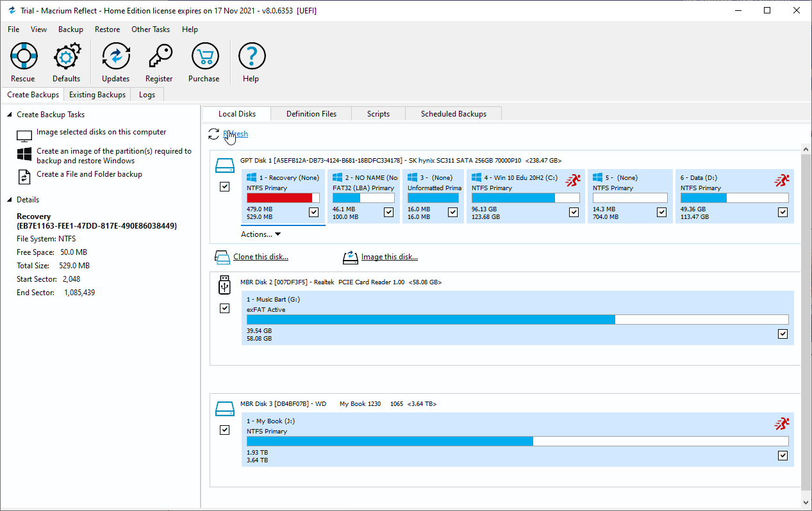812x511 pixels.
Task: Uncheck the Recovery partition checkbox
Action: pyautogui.click(x=313, y=212)
